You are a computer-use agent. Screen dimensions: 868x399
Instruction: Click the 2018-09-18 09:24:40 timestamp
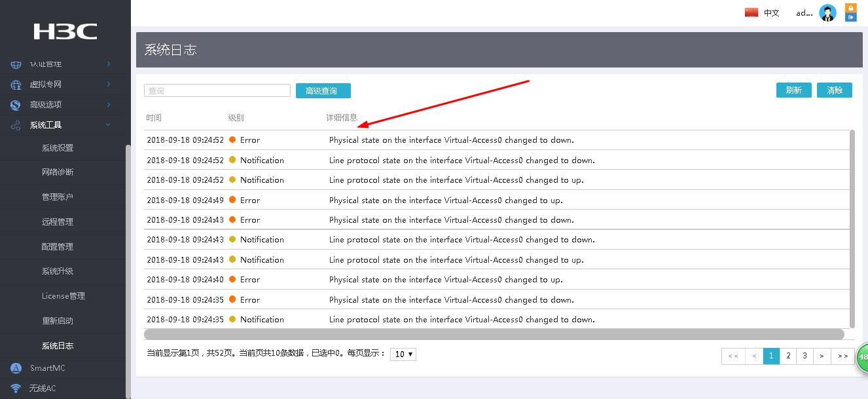click(x=185, y=279)
